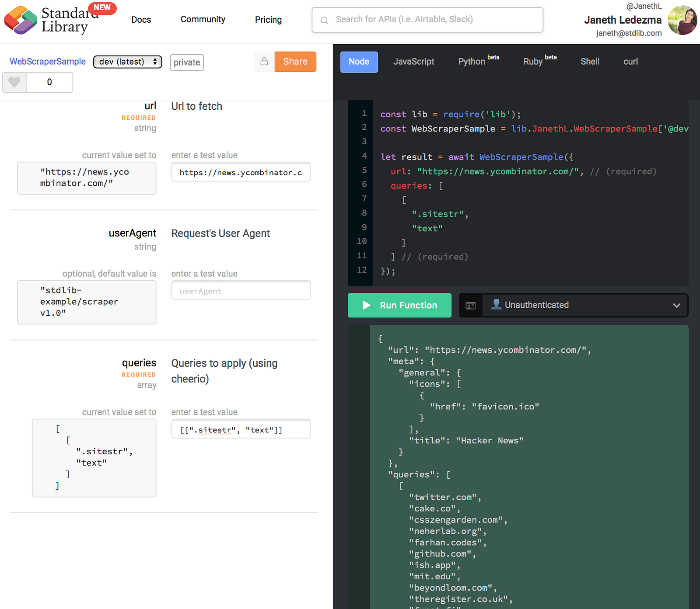
Task: Switch to the Shell tab
Action: click(x=590, y=62)
